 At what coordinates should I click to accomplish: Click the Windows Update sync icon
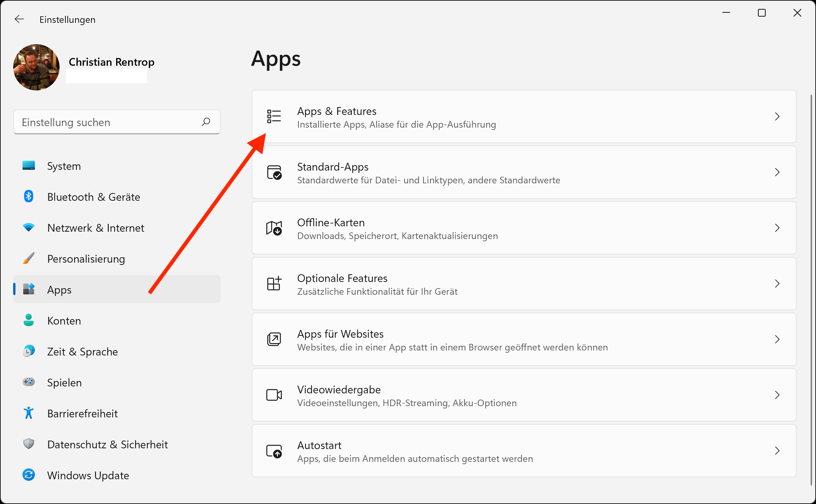click(x=29, y=475)
